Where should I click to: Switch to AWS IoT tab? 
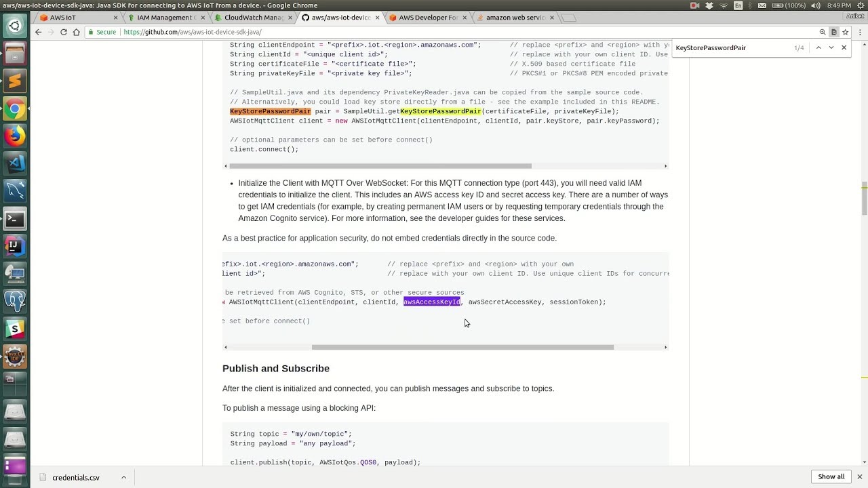click(77, 18)
